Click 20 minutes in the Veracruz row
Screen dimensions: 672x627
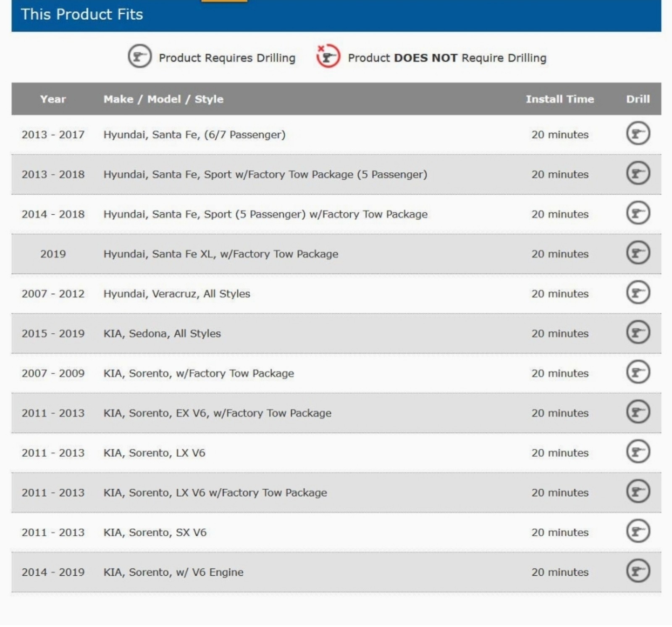point(560,294)
